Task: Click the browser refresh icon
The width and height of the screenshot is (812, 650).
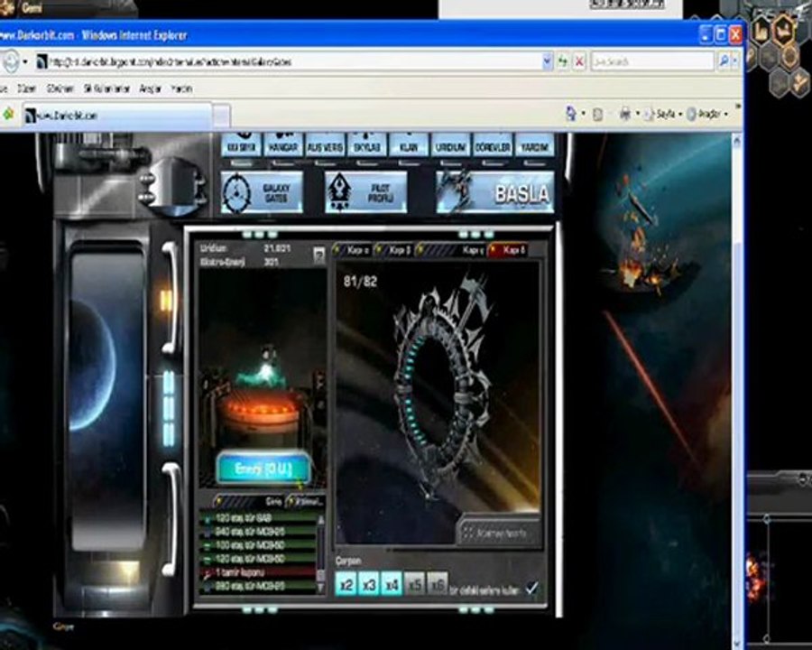Action: click(x=562, y=62)
